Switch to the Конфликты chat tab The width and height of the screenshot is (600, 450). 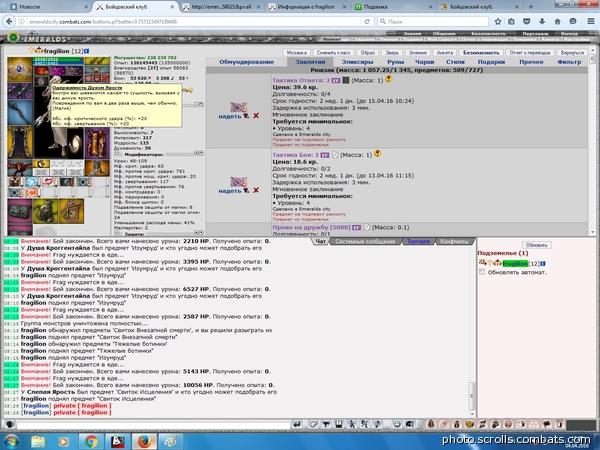tap(454, 241)
